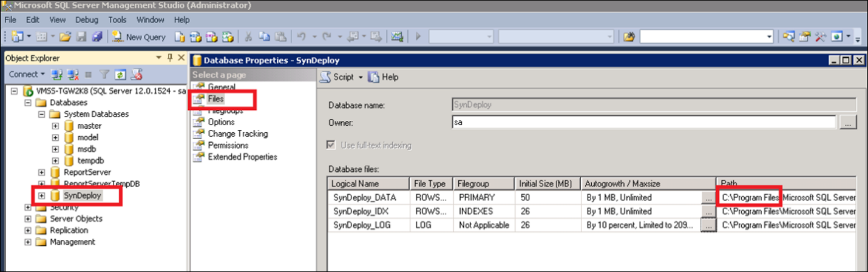Viewport: 868px width, 272px height.
Task: Open the Script dropdown arrow
Action: click(361, 77)
